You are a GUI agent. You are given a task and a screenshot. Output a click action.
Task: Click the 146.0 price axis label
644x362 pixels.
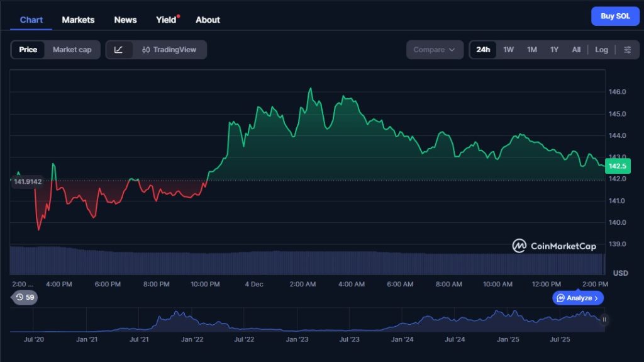(618, 92)
